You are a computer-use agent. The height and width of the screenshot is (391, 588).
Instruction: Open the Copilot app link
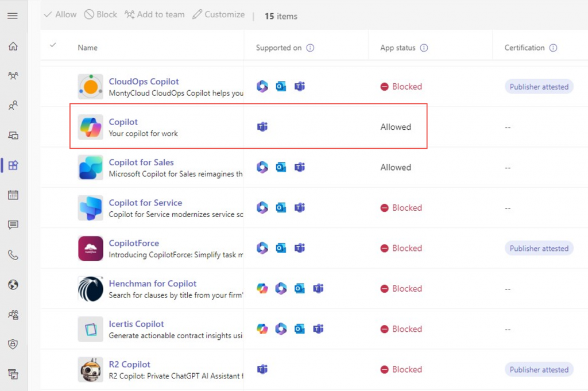[123, 122]
